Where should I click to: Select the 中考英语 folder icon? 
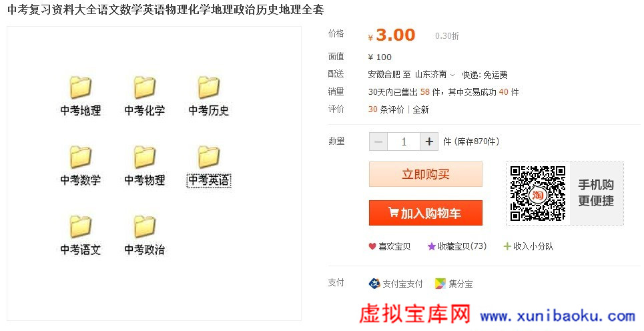[209, 157]
